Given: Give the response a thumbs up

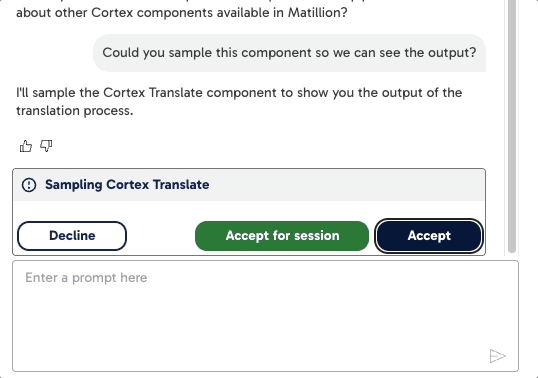Looking at the screenshot, I should pyautogui.click(x=26, y=146).
